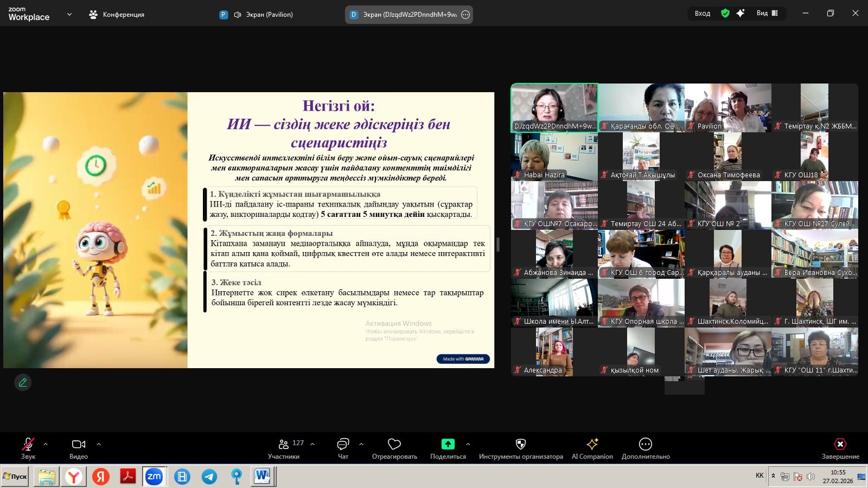Expand video options arrow next to Видео
Viewport: 868px width, 488px height.
pyautogui.click(x=99, y=444)
